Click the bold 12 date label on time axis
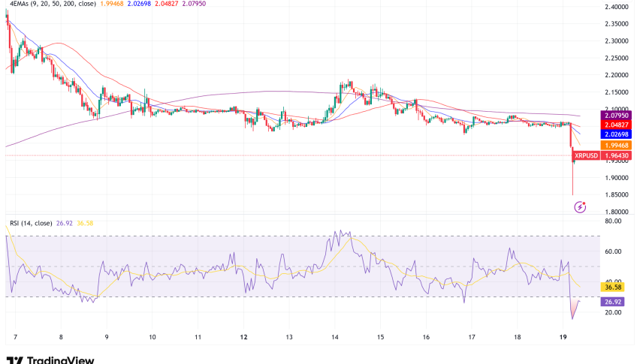640x364 pixels. point(245,338)
